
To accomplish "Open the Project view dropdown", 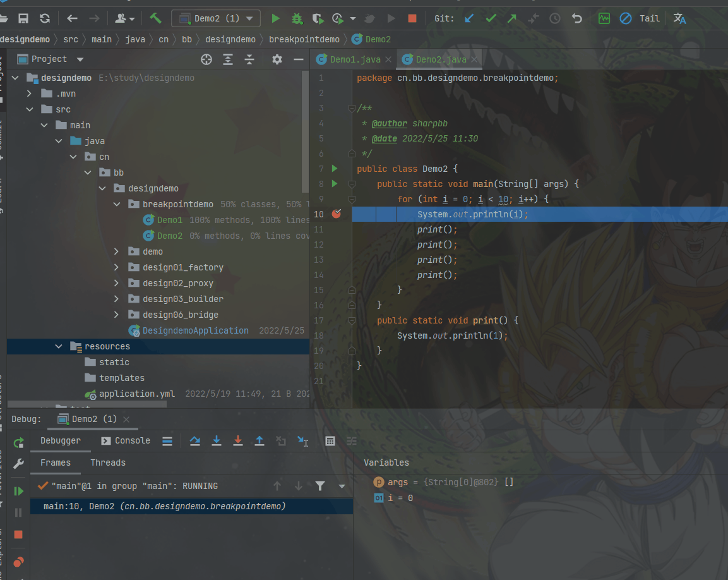I will click(80, 59).
